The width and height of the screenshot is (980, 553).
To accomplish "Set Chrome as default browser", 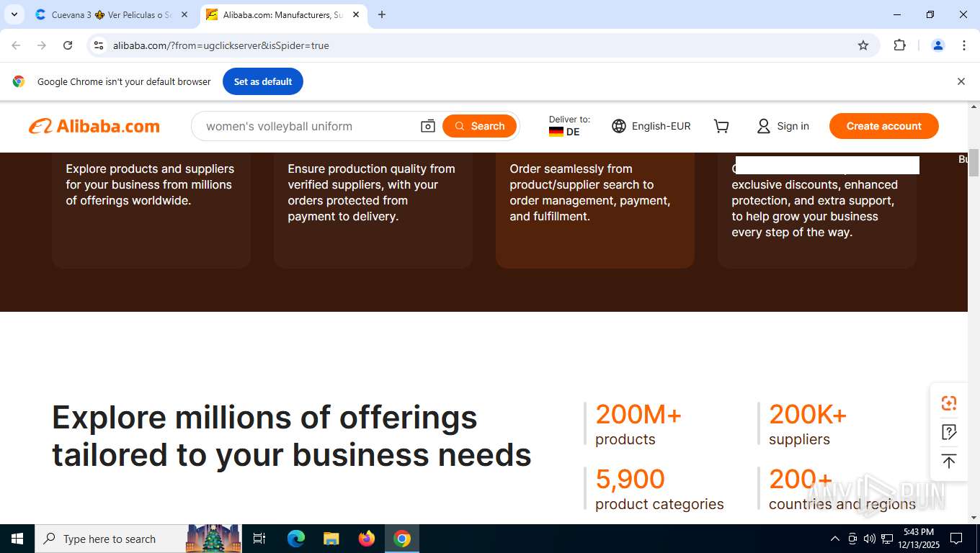I will coord(263,81).
